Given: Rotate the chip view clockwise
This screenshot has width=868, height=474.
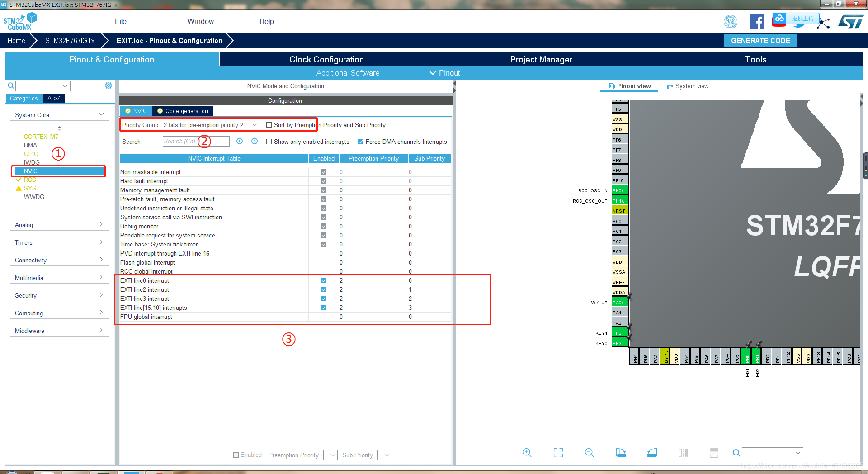Looking at the screenshot, I should pos(621,453).
